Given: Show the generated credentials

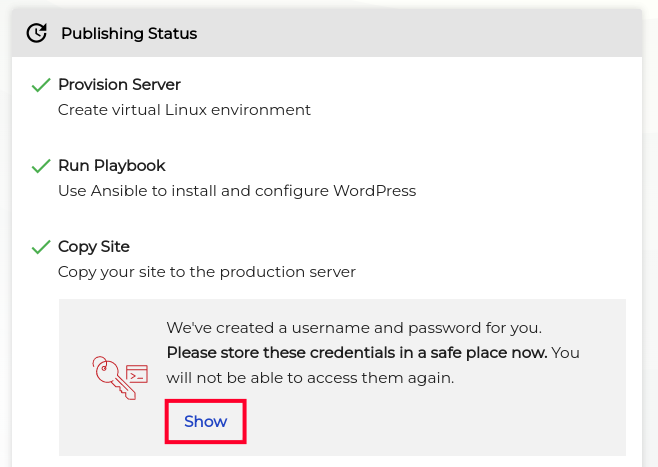Looking at the screenshot, I should pos(206,421).
